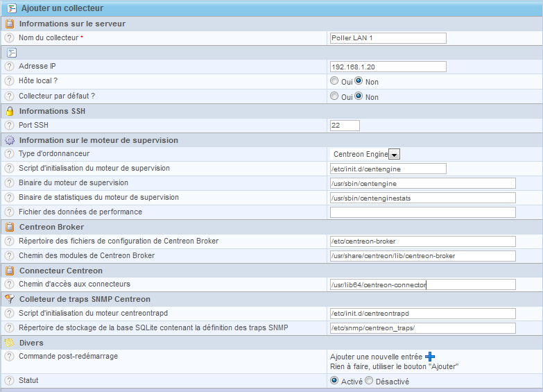The width and height of the screenshot is (543, 392).
Task: Click gear icon of moteur de supervision section
Action: (10, 140)
